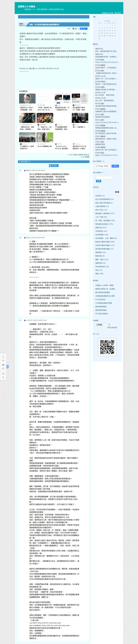Open category 預定論與自由意志 (176)
138x644 pixels.
tap(104, 224)
